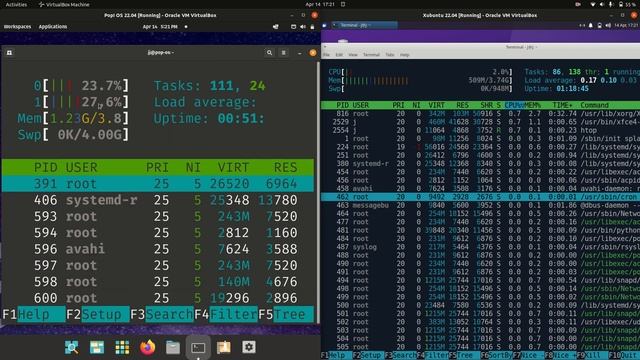Select process 596 avahi in Pop!_OS htop
The width and height of the screenshot is (640, 360).
pos(158,249)
